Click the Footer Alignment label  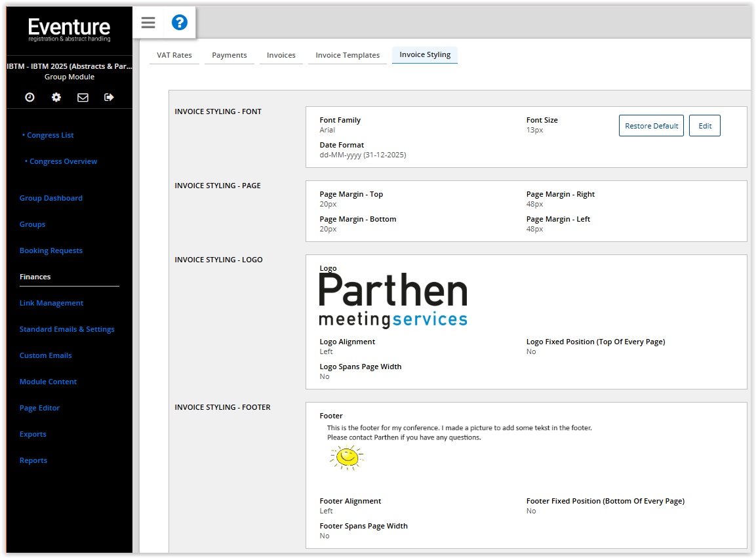click(350, 501)
